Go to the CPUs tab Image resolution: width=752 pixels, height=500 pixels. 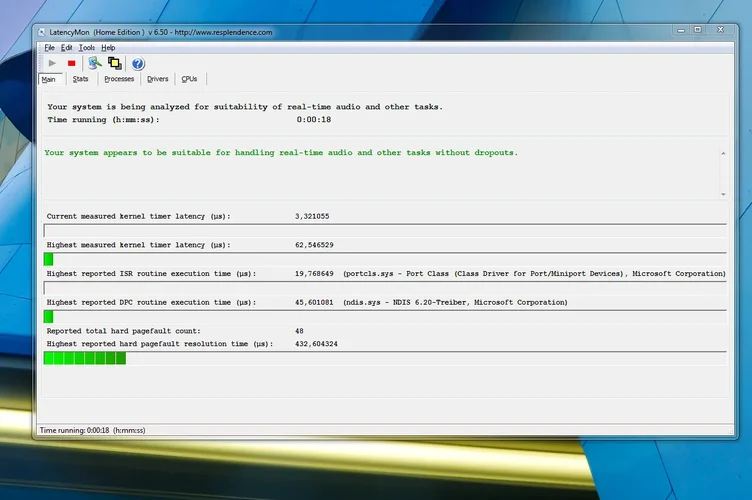pos(189,79)
